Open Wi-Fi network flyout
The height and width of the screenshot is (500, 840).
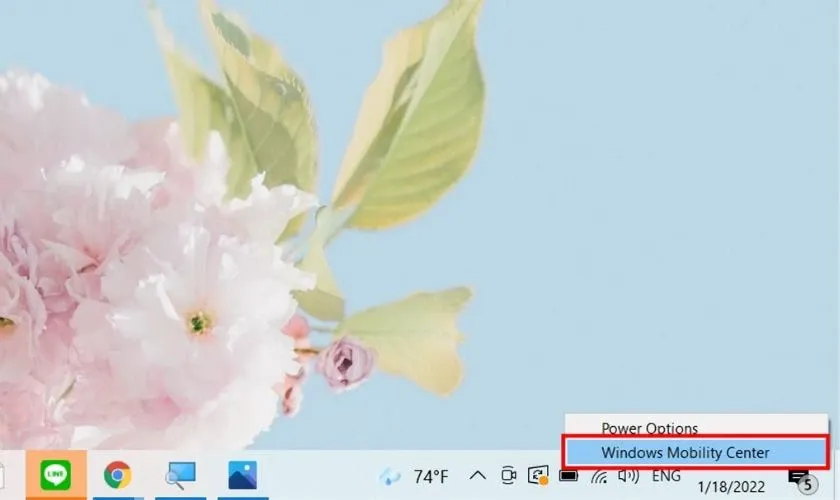(x=599, y=476)
